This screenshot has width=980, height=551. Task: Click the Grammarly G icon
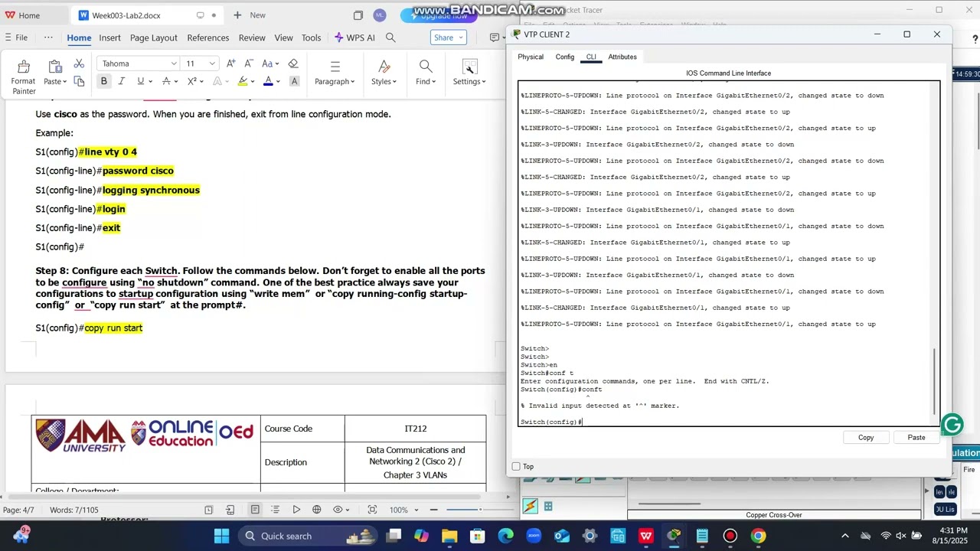952,425
